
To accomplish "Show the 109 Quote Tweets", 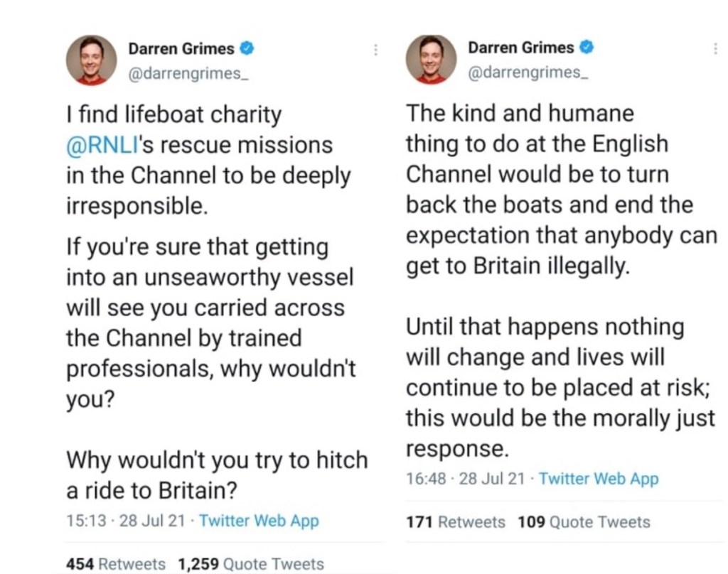I will [584, 522].
